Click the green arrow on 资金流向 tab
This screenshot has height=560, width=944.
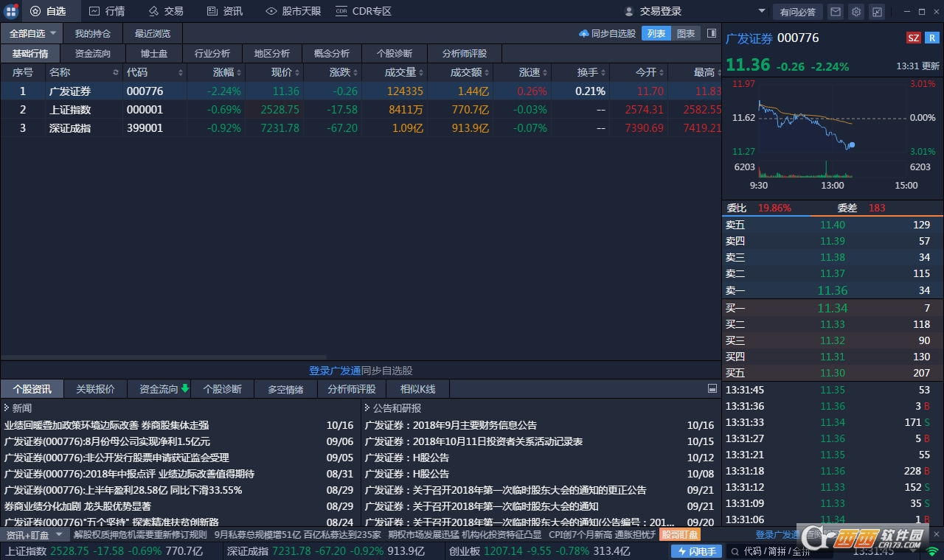point(184,388)
